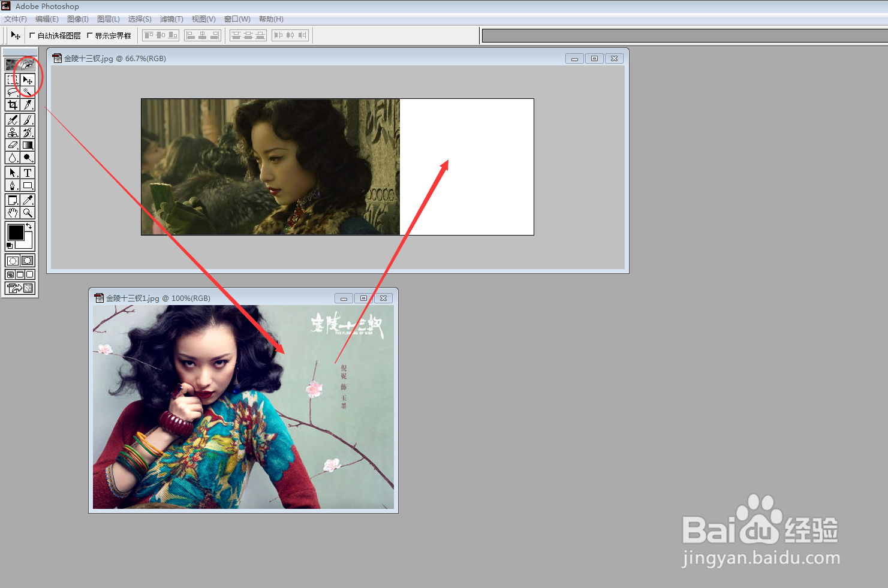Image resolution: width=888 pixels, height=588 pixels.
Task: Open the 窗口(W) menu
Action: tap(237, 19)
